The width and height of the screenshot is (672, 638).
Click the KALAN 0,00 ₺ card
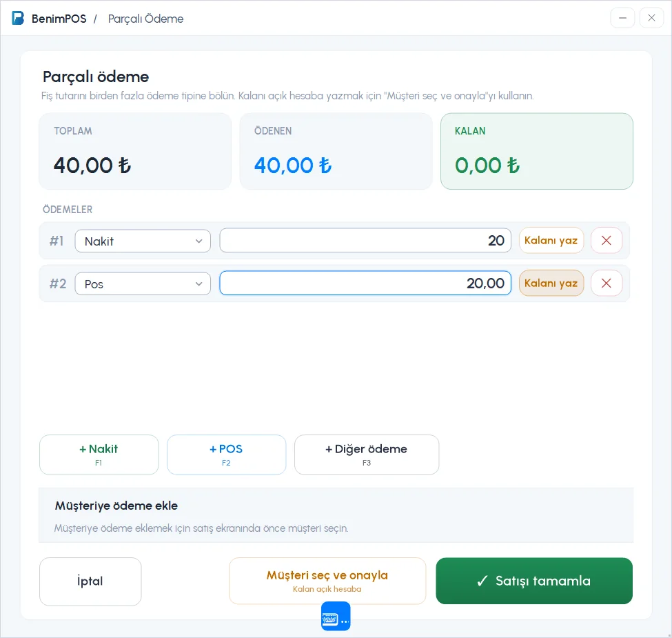[x=537, y=151]
